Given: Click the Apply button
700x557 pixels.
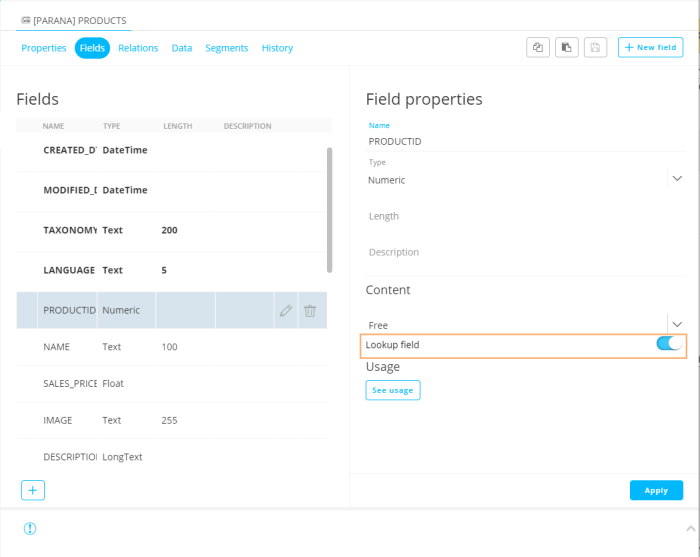Looking at the screenshot, I should pyautogui.click(x=656, y=490).
